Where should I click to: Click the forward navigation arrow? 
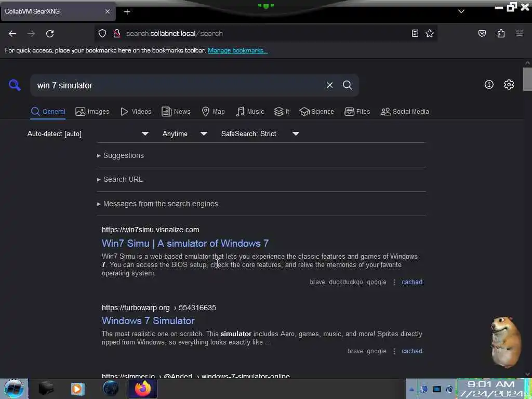click(x=31, y=34)
